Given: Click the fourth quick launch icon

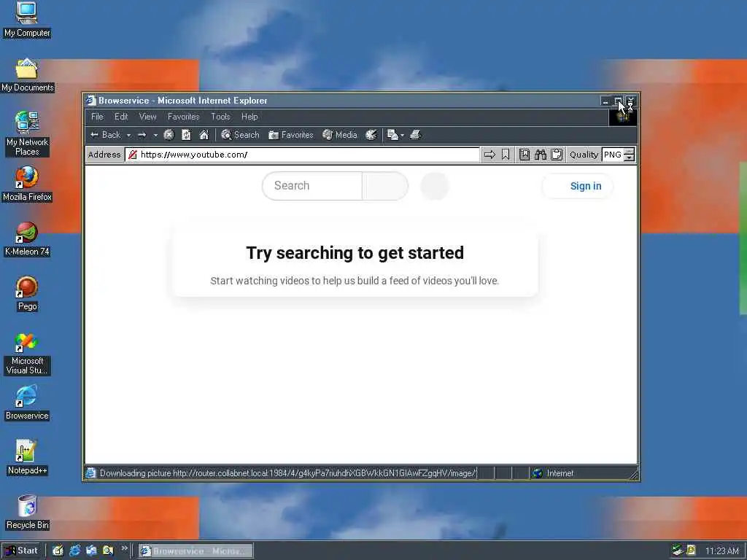Looking at the screenshot, I should (108, 551).
